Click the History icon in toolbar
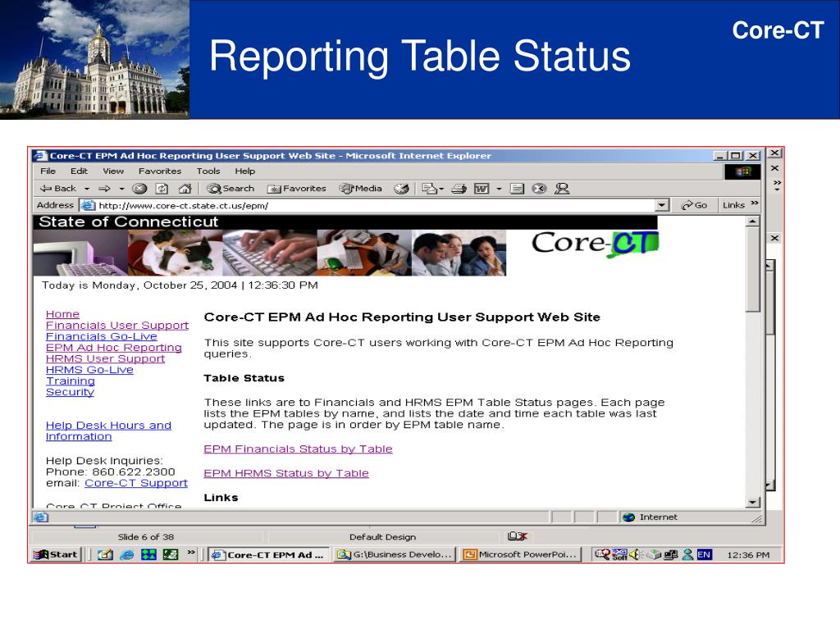840x630 pixels. (401, 189)
